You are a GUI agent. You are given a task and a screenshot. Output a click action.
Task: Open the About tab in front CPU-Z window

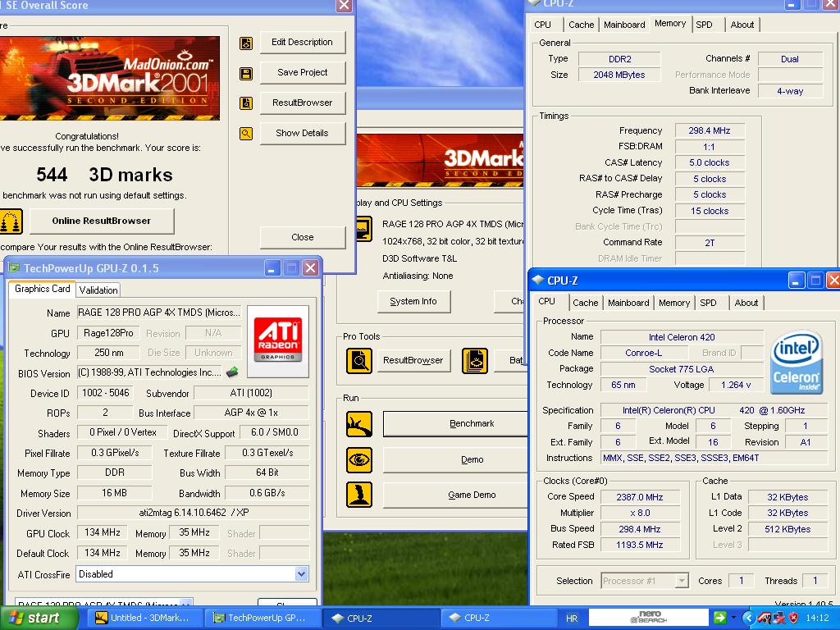tap(746, 303)
